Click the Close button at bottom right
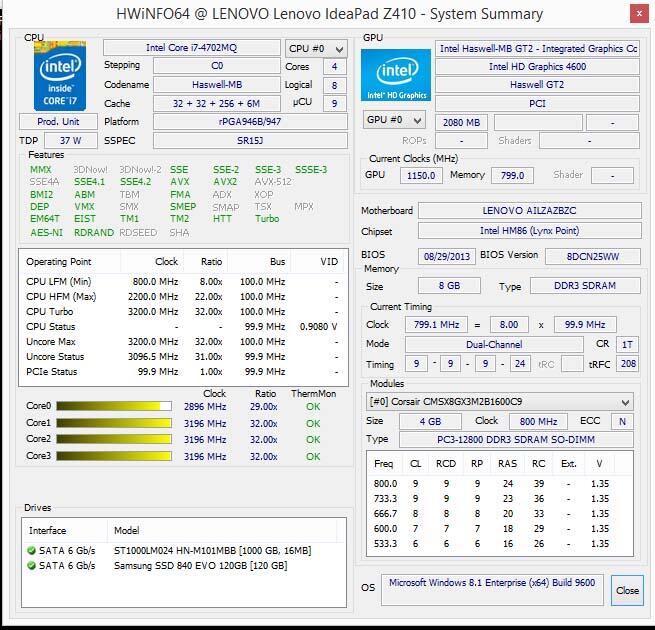655x630 pixels. 627,590
